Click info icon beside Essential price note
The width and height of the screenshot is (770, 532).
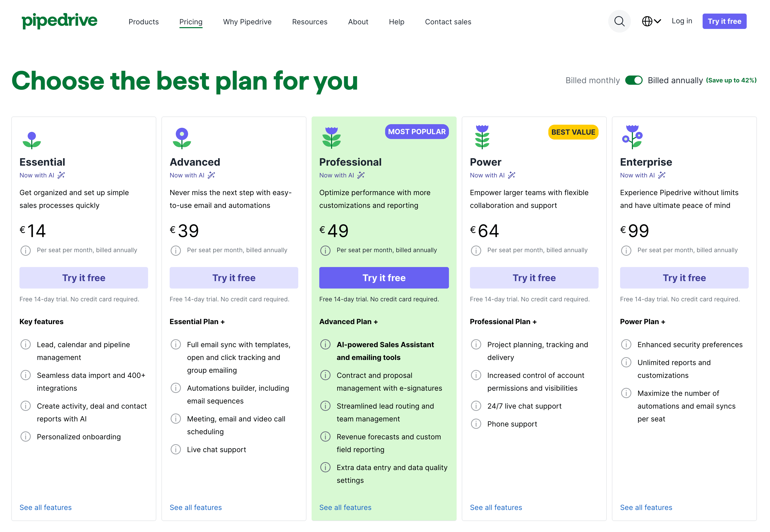26,250
